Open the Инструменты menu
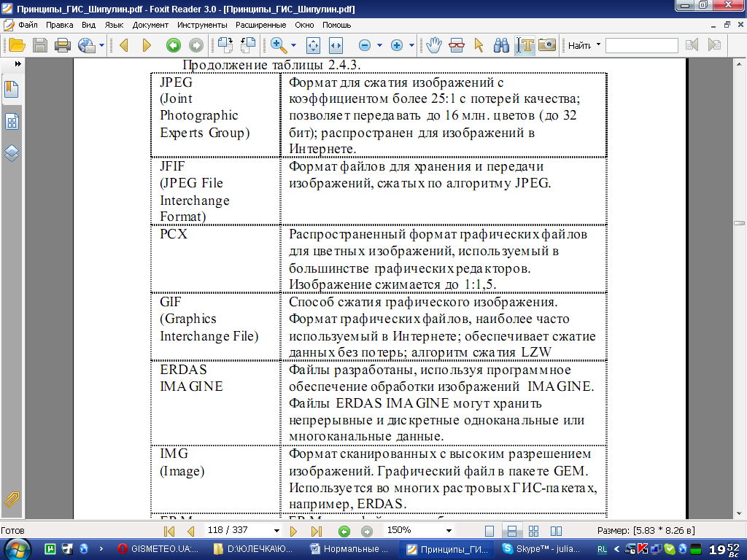Image resolution: width=747 pixels, height=560 pixels. click(202, 25)
